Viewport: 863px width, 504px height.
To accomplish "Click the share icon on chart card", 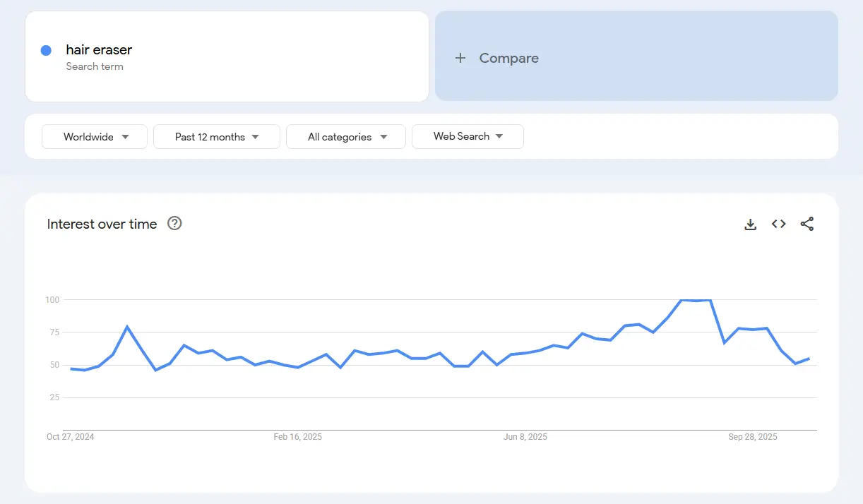I will point(807,224).
